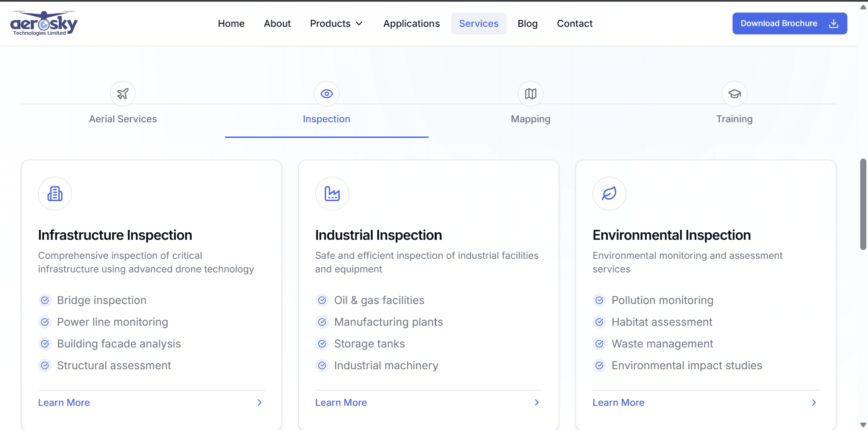Click the eye icon above Inspection
The width and height of the screenshot is (868, 430).
pos(326,94)
